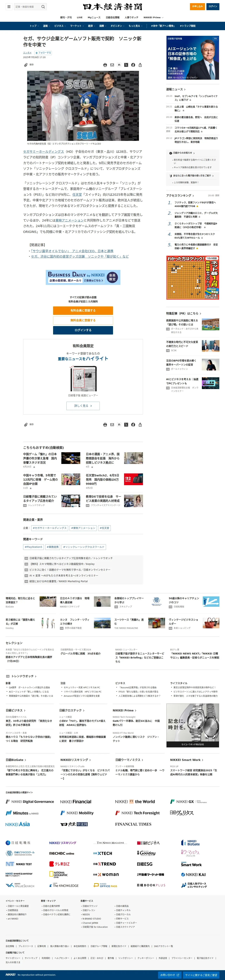Share to X using the icon beneath the headline

click(x=126, y=65)
